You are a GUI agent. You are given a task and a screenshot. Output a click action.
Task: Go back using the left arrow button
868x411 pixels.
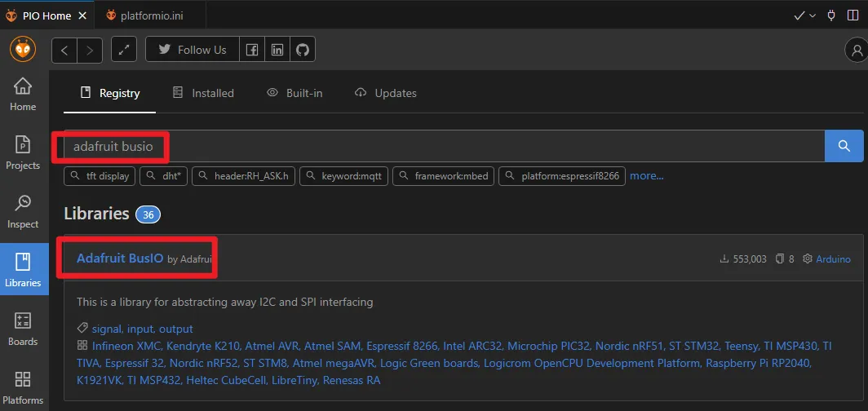pos(64,51)
